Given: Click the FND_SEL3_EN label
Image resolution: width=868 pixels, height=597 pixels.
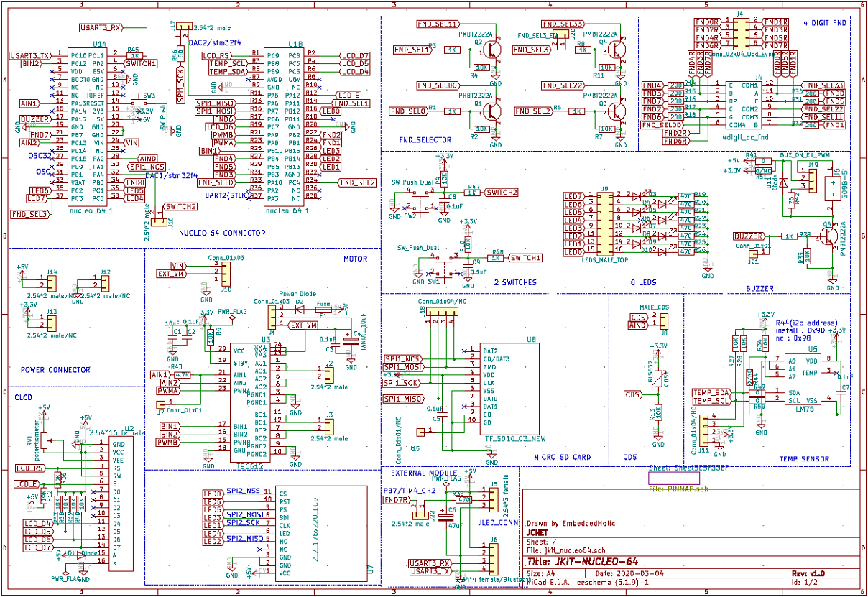Looking at the screenshot, I should click(x=538, y=35).
